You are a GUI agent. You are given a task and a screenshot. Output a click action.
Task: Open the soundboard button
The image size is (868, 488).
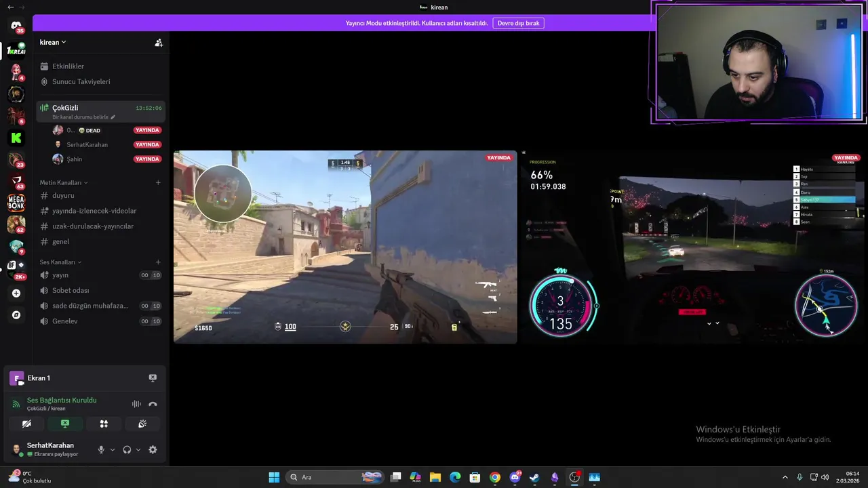(142, 424)
